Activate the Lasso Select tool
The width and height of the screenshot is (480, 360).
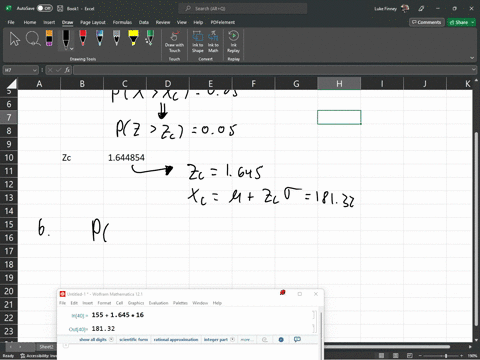point(33,39)
